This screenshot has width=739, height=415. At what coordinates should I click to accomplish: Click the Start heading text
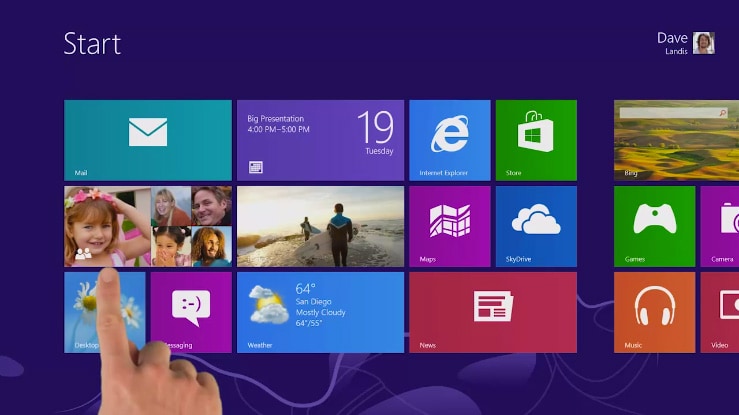92,44
